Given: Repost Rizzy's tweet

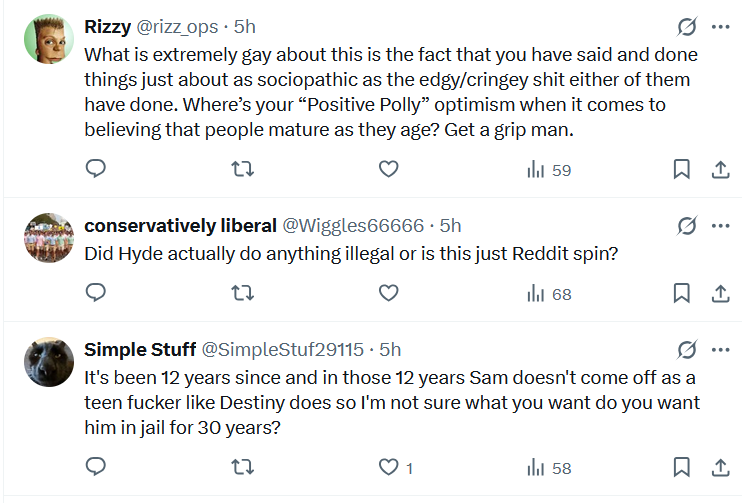Looking at the screenshot, I should click(x=242, y=170).
